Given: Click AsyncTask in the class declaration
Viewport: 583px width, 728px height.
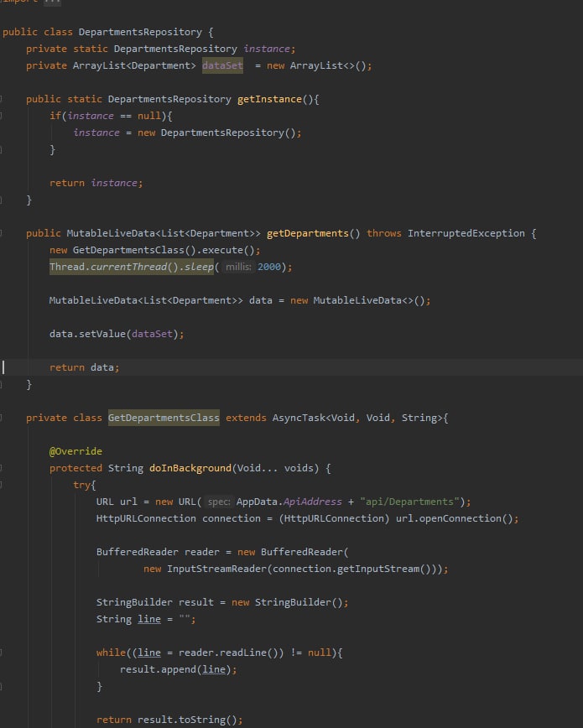Looking at the screenshot, I should 299,418.
